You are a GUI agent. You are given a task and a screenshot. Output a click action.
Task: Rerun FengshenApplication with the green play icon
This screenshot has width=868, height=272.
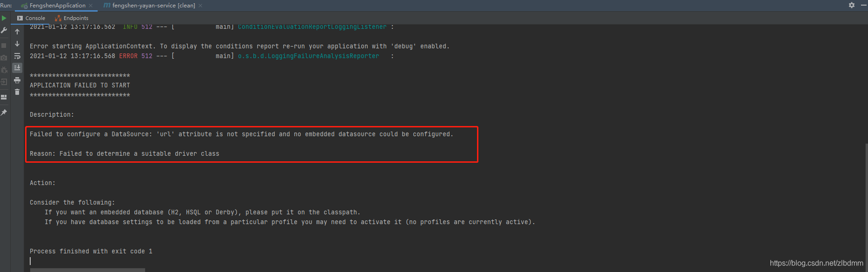[x=4, y=18]
